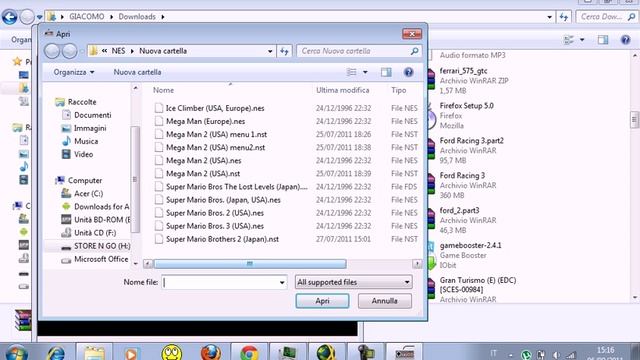
Task: Select Microsoft Office entry in tree
Action: click(95, 259)
